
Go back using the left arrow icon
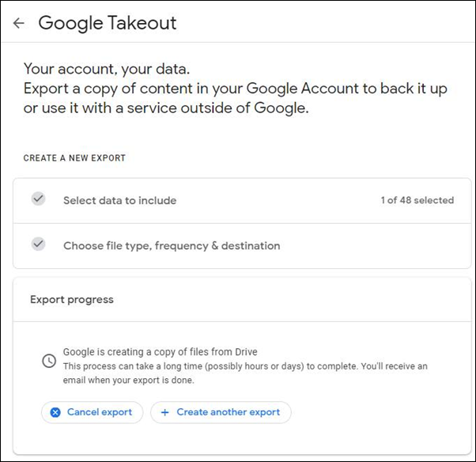click(x=19, y=23)
